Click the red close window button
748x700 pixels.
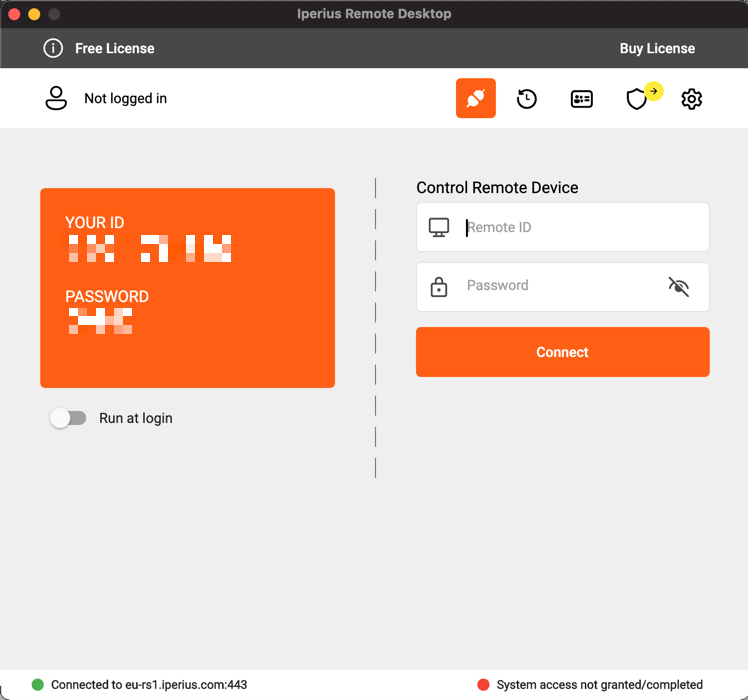click(14, 14)
